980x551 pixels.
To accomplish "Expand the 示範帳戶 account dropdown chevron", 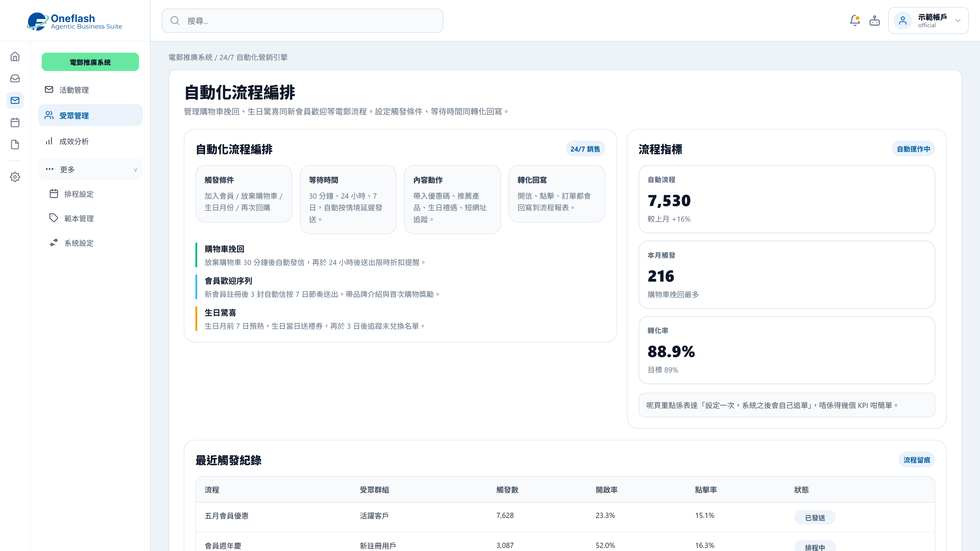I will 958,21.
